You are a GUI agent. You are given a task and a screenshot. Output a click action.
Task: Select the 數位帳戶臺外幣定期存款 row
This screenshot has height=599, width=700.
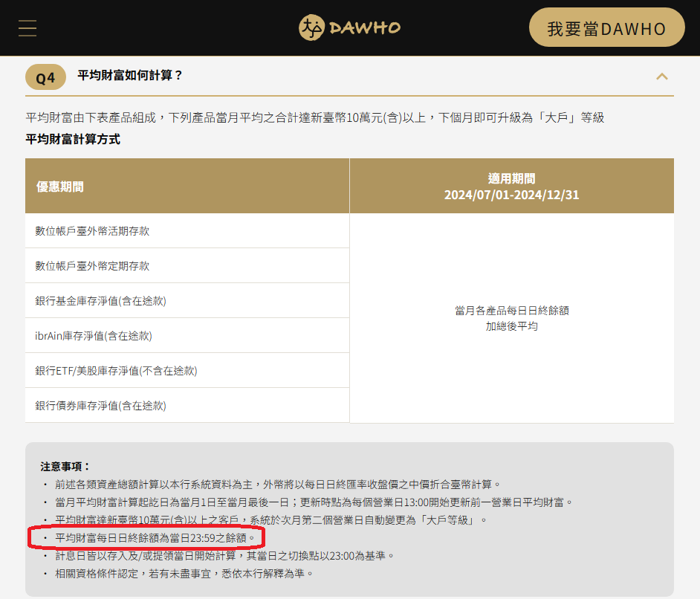pos(92,266)
